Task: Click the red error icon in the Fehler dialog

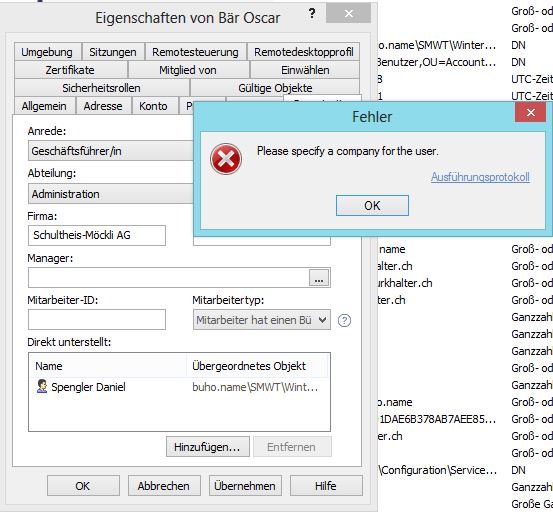Action: click(x=226, y=159)
